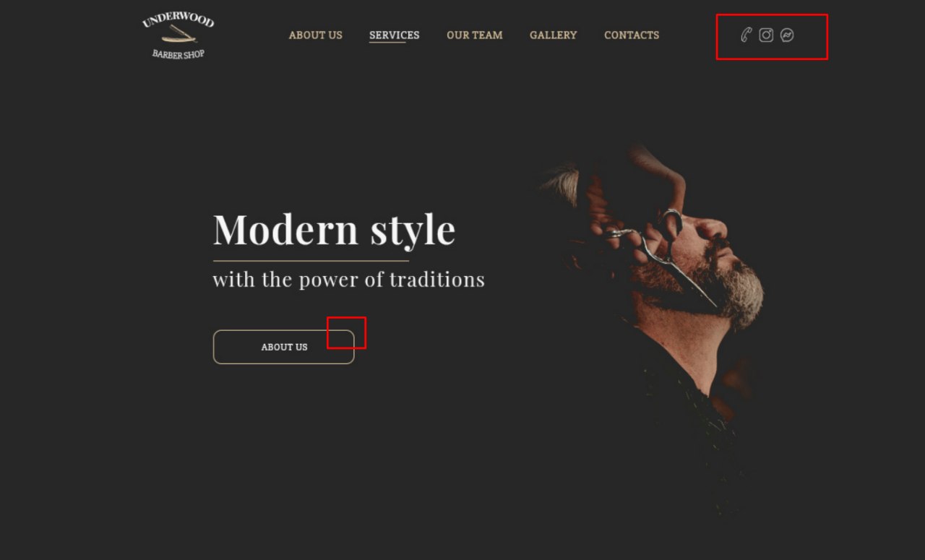Open the Instagram icon link
925x560 pixels.
(x=766, y=35)
